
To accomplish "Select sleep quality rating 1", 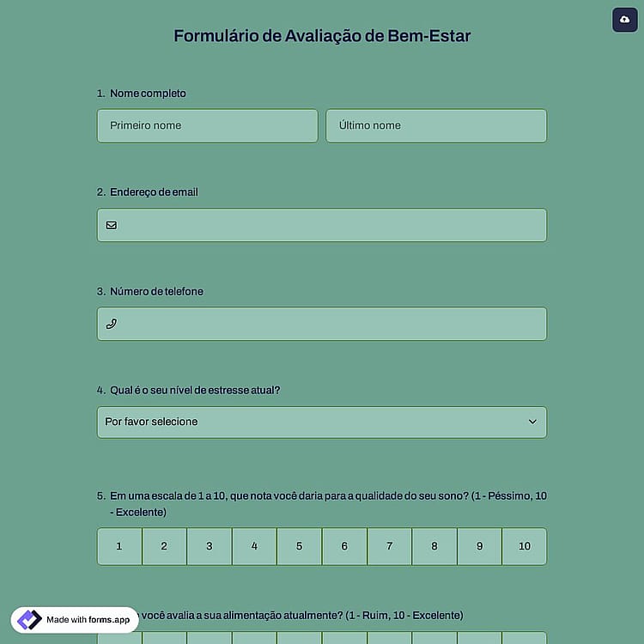I will click(x=119, y=546).
